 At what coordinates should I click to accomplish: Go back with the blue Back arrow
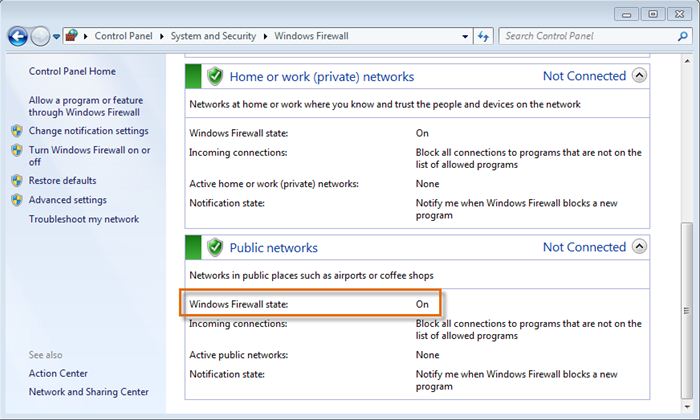point(18,36)
